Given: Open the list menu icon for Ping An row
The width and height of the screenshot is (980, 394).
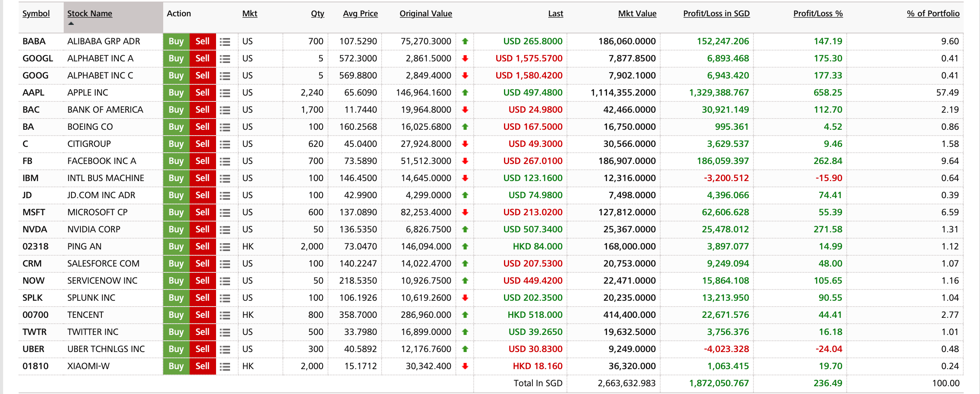Looking at the screenshot, I should coord(225,247).
